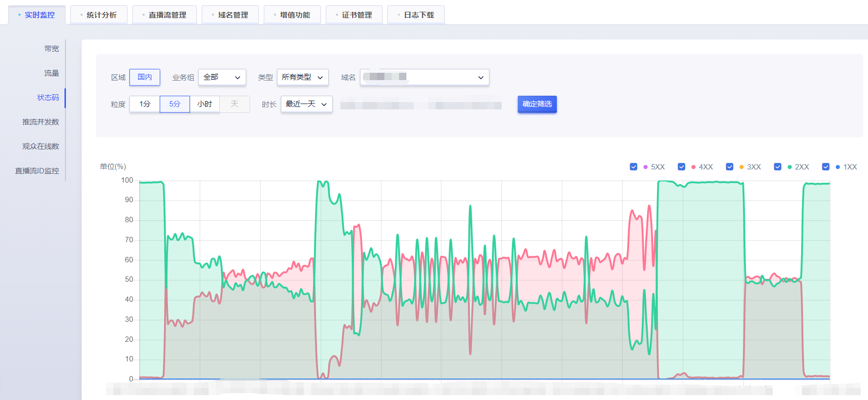Image resolution: width=868 pixels, height=400 pixels.
Task: Click the 单位(%) chart label
Action: pos(113,167)
